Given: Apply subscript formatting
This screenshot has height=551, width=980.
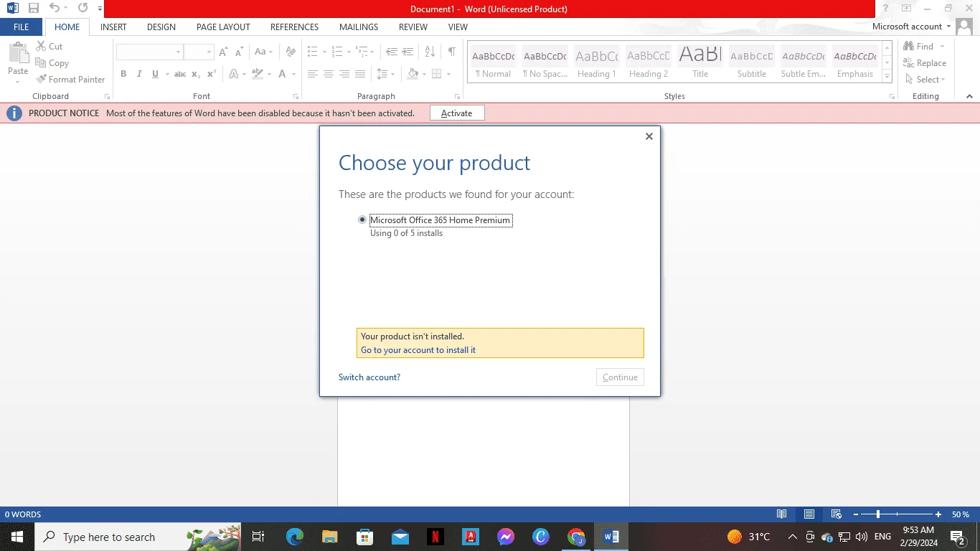Looking at the screenshot, I should (x=196, y=74).
